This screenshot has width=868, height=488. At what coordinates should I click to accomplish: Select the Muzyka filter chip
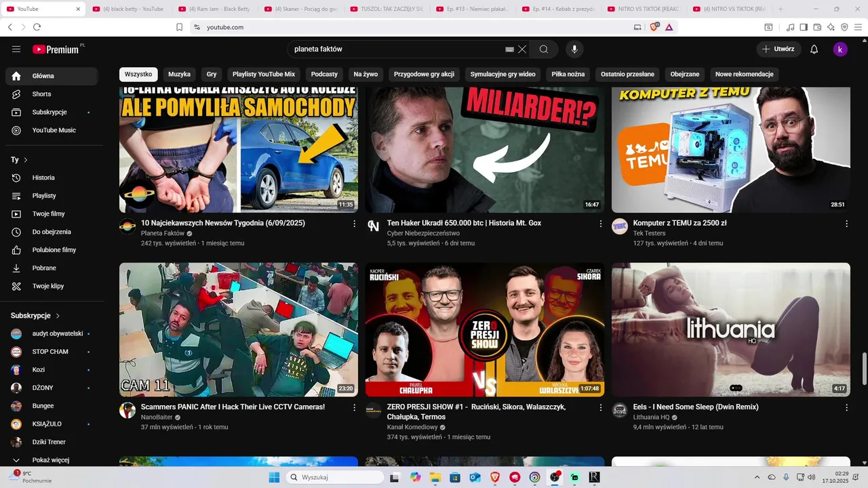180,75
